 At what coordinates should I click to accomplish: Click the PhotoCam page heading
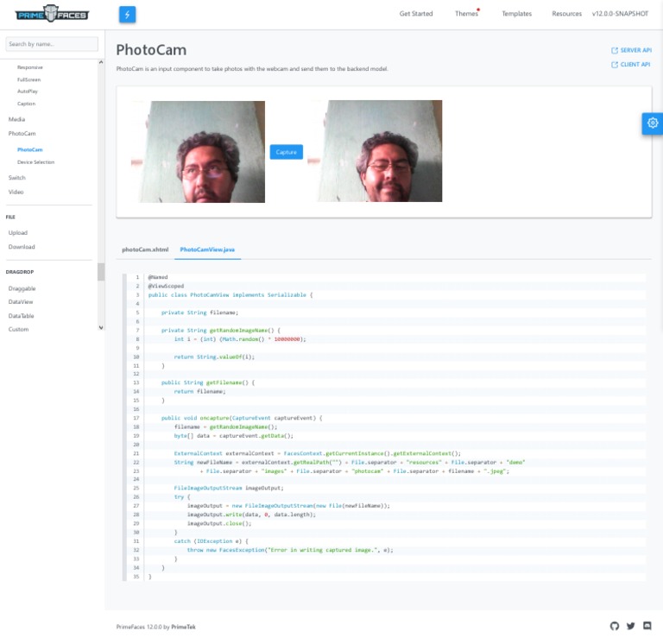click(x=151, y=50)
